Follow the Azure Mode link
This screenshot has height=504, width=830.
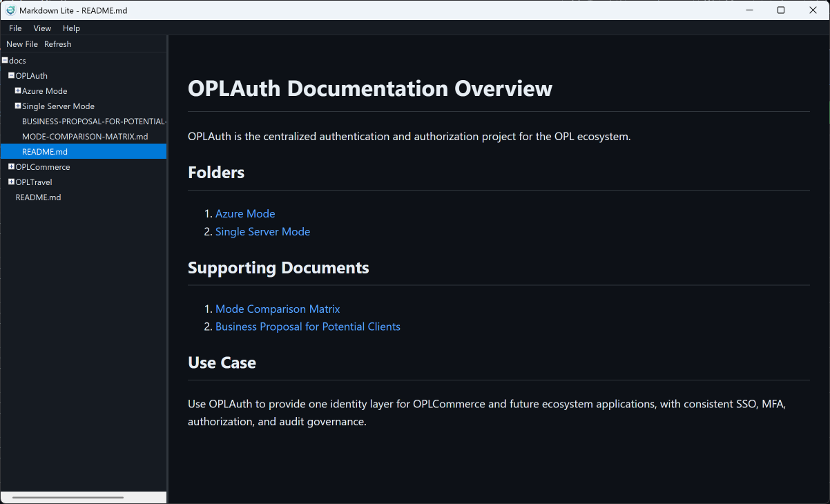click(x=245, y=213)
